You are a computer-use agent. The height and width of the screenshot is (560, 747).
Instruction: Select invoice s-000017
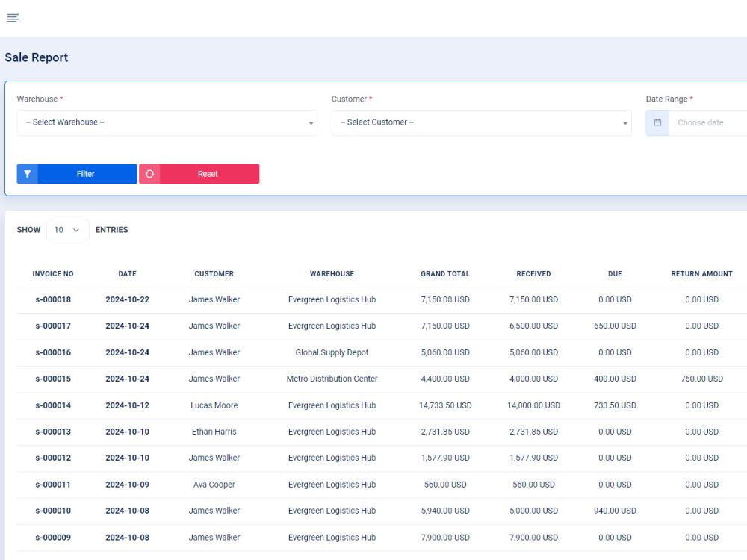pyautogui.click(x=53, y=326)
